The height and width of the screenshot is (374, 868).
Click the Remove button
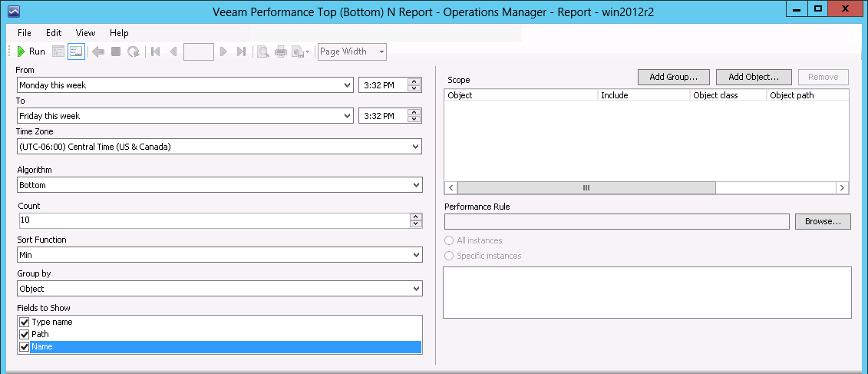(823, 77)
